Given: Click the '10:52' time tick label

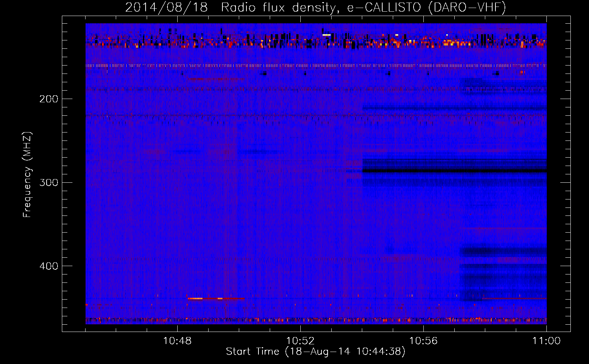Looking at the screenshot, I should tap(300, 341).
